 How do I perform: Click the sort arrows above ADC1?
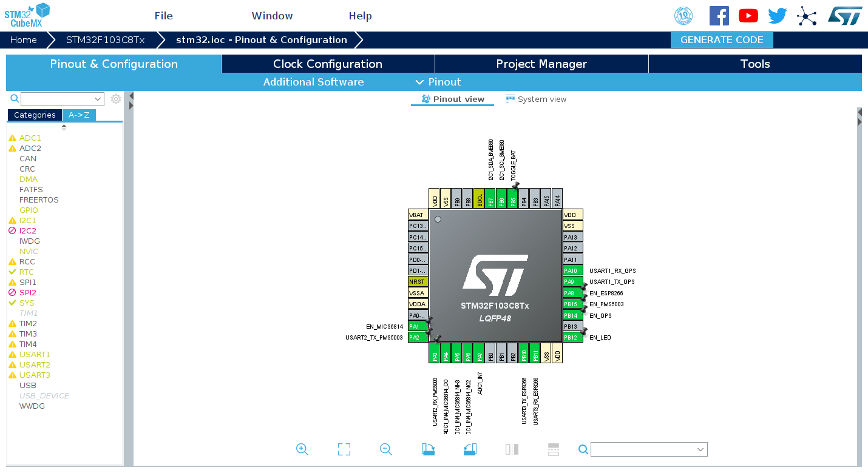[64, 127]
